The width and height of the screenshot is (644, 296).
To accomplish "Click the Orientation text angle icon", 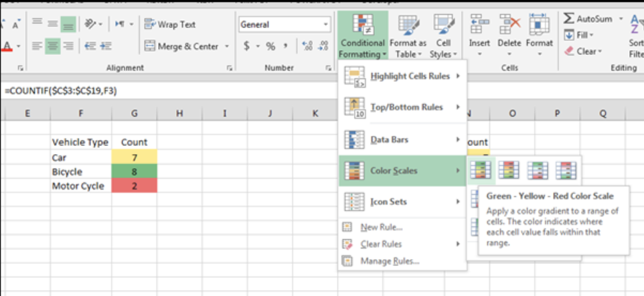I will pos(90,24).
